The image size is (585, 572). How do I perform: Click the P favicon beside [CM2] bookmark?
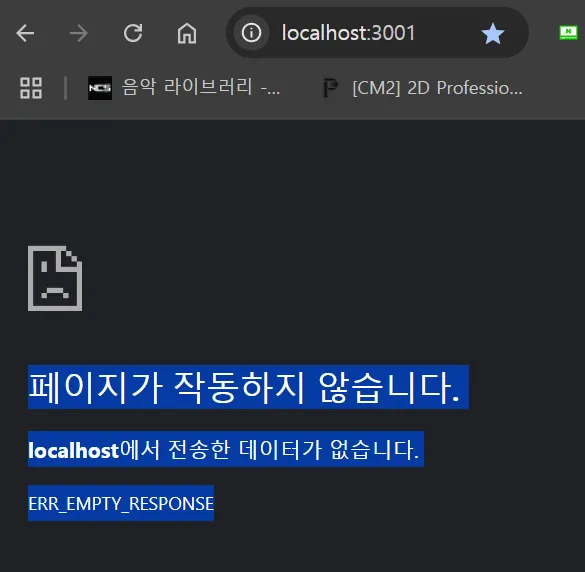[330, 88]
